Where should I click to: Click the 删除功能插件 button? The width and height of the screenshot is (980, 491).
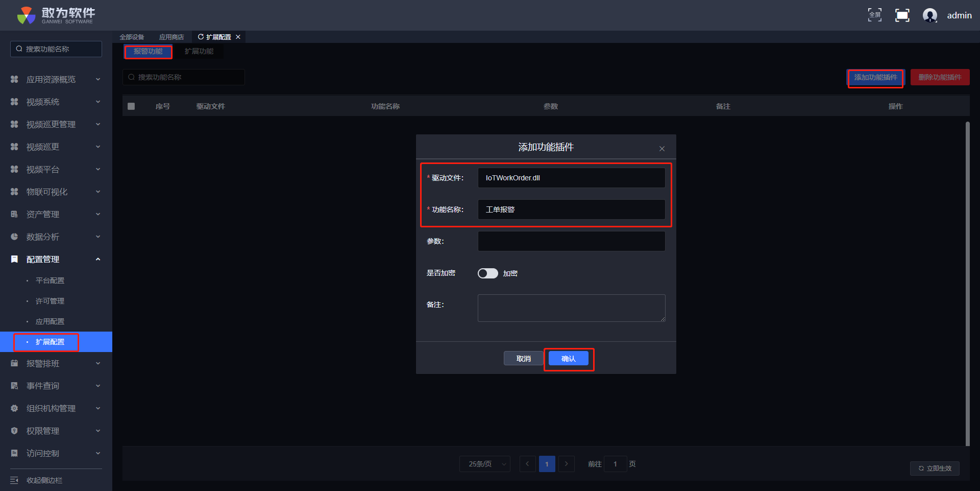(940, 77)
